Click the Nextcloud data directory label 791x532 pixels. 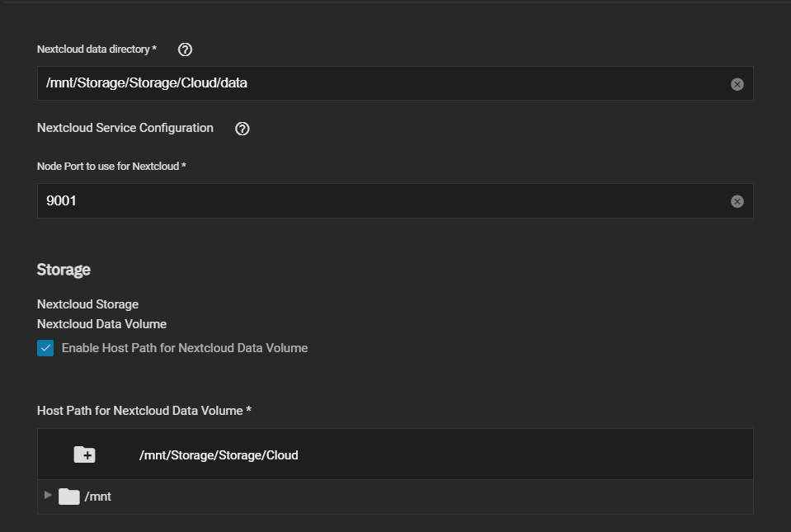click(97, 49)
